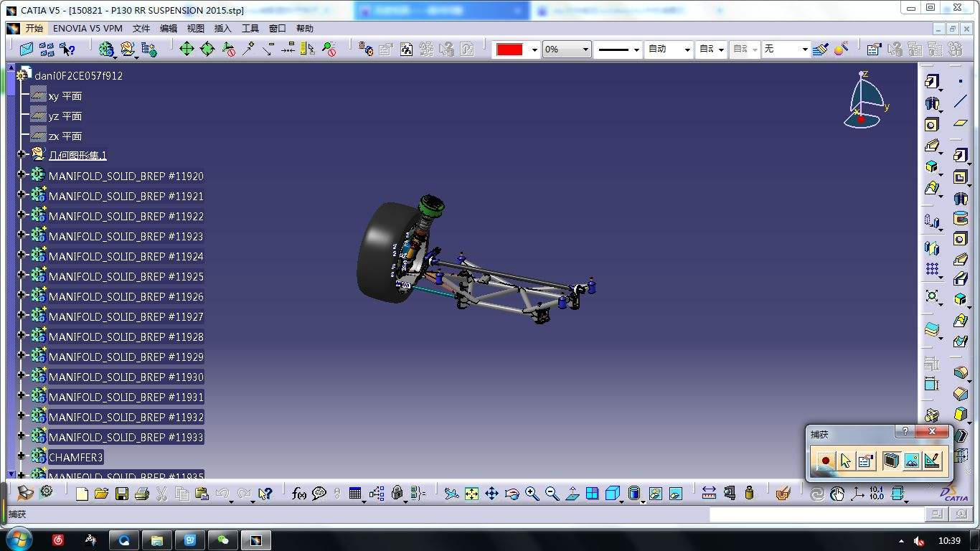Click the Fit All In view icon
The width and height of the screenshot is (980, 551).
(x=471, y=494)
